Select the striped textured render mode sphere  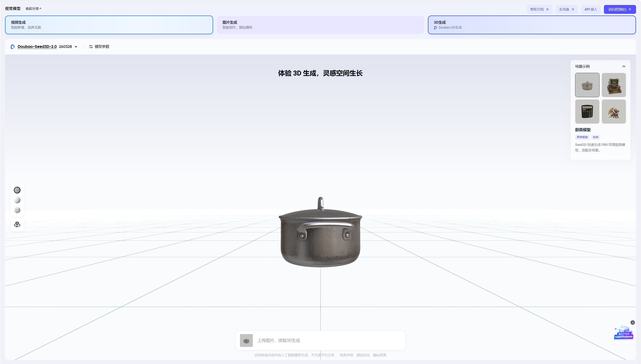17,190
